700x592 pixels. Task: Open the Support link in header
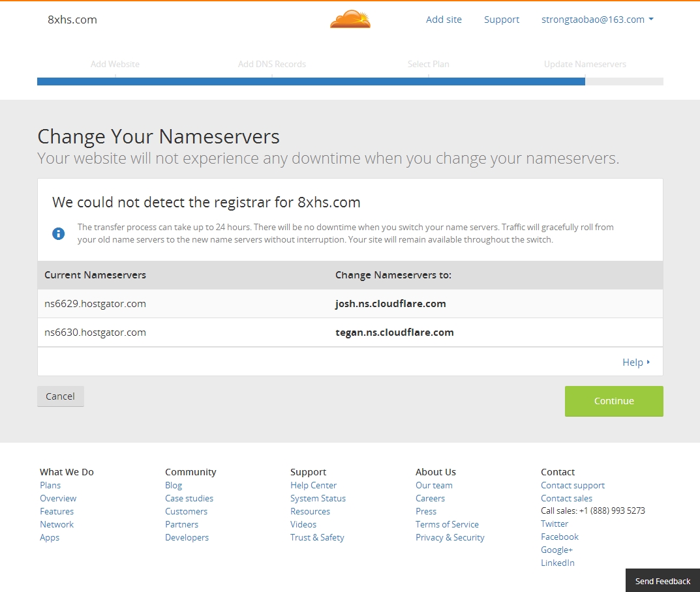(x=502, y=20)
